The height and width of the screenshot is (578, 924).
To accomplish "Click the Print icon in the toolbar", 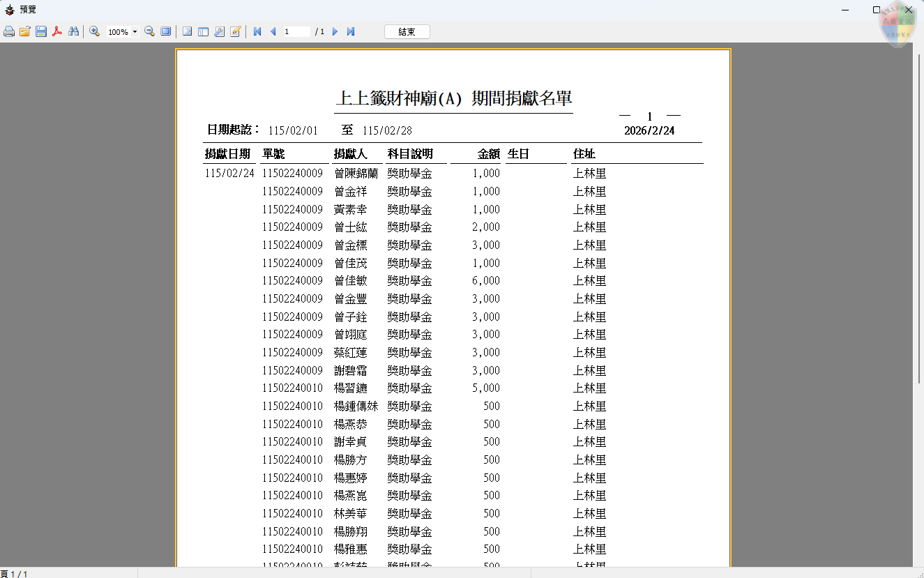I will 9,32.
